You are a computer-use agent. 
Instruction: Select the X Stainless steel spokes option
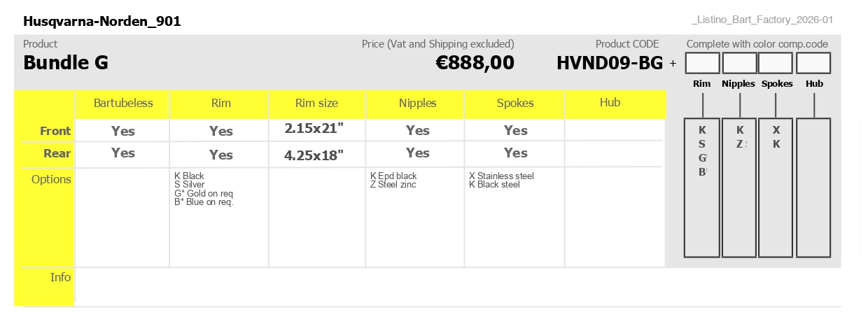[x=501, y=176]
